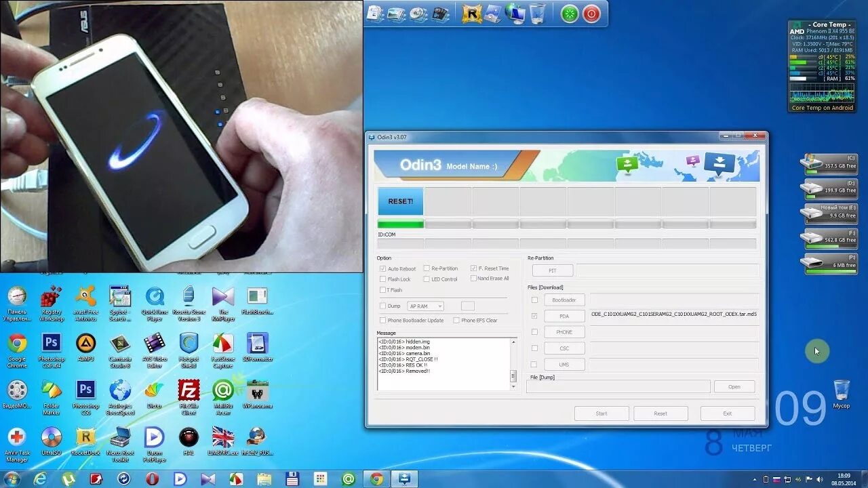
Task: Toggle Auto Reboot checkbox in Odin3
Action: 383,268
